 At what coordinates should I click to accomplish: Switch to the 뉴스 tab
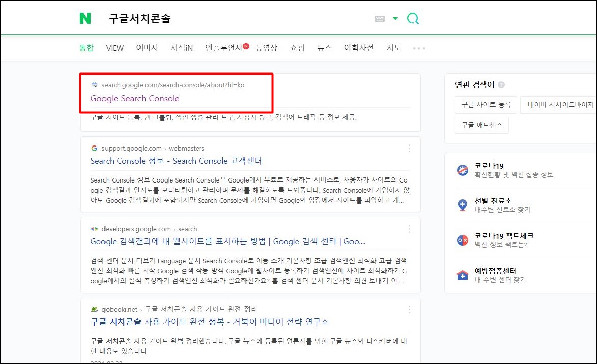(325, 48)
